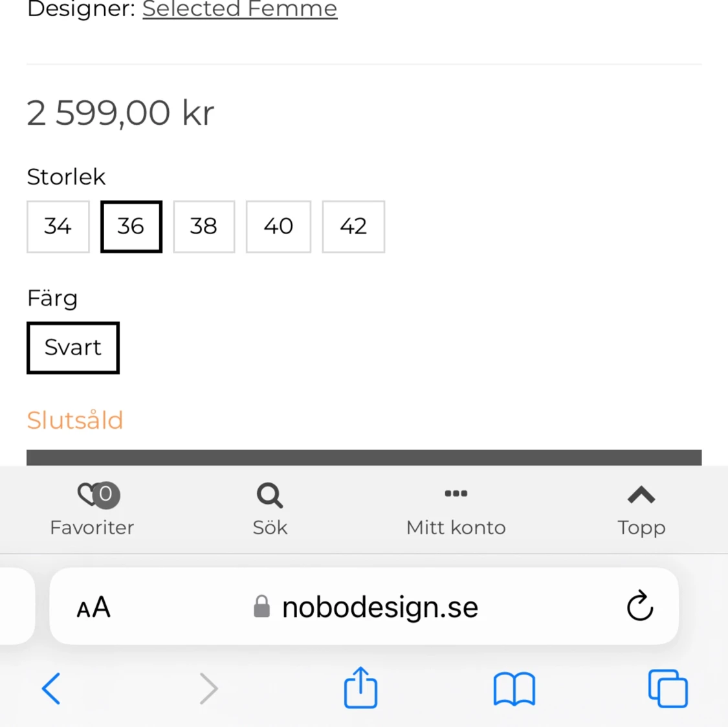Show open tabs using the tabs icon
The height and width of the screenshot is (727, 728).
click(x=667, y=688)
